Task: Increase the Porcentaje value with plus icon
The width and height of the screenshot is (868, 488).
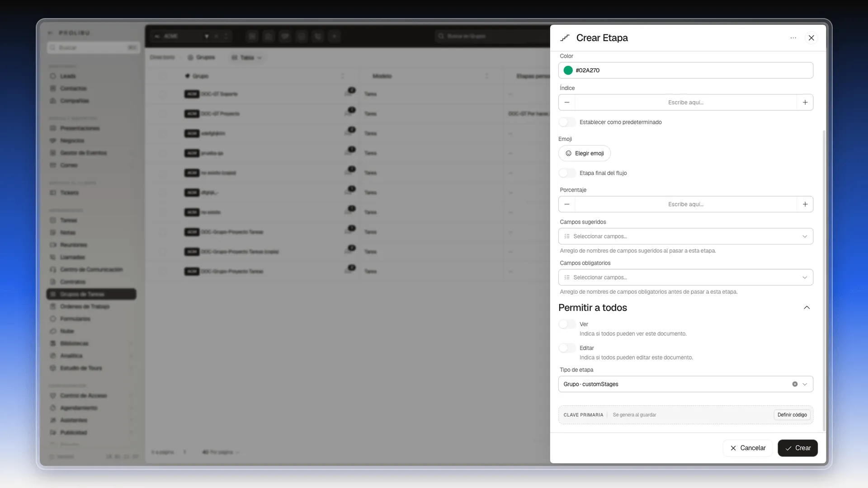Action: tap(805, 204)
